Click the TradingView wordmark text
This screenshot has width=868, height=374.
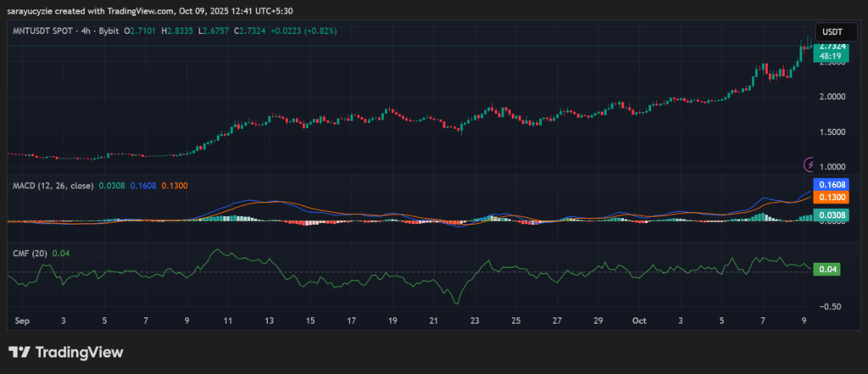coord(80,352)
